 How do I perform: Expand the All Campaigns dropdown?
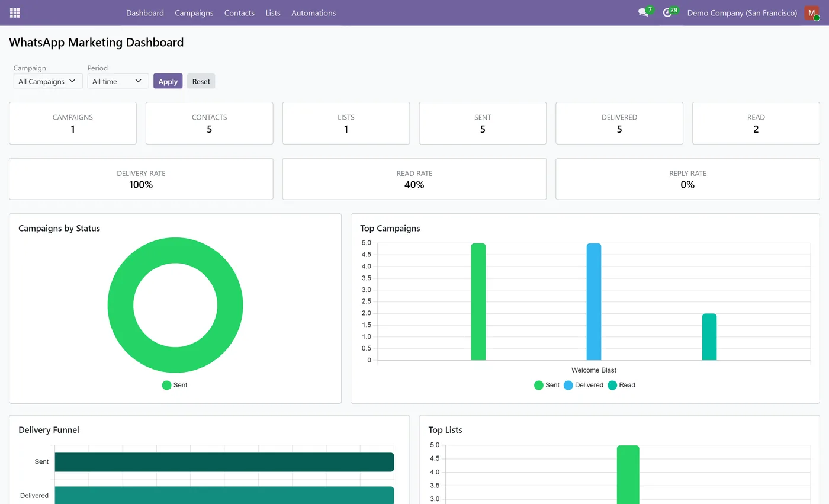pyautogui.click(x=48, y=81)
